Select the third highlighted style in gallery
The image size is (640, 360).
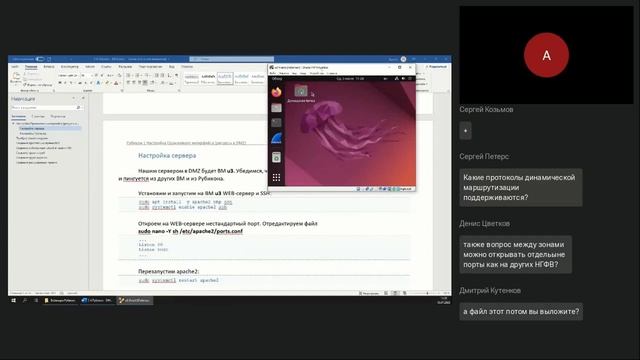pyautogui.click(x=224, y=78)
